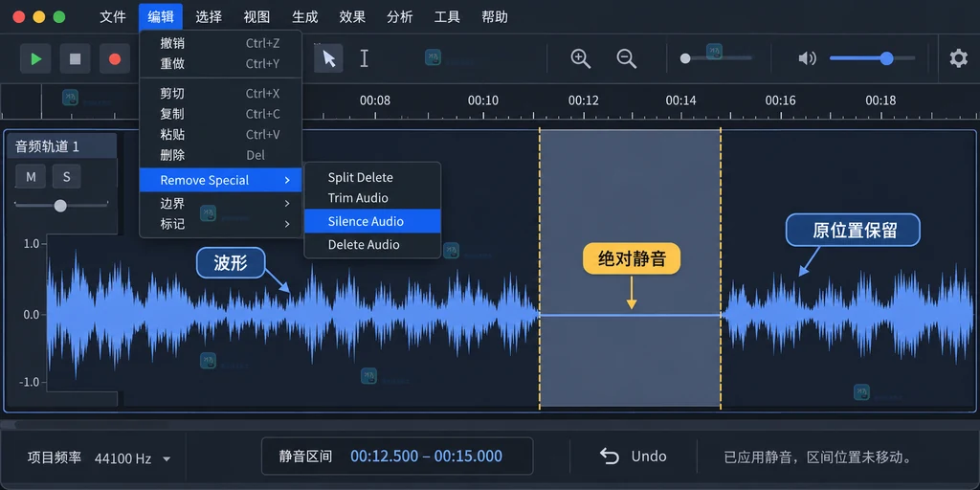Screen dimensions: 980x490
Task: Select the I-beam text selection tool
Action: [x=364, y=58]
